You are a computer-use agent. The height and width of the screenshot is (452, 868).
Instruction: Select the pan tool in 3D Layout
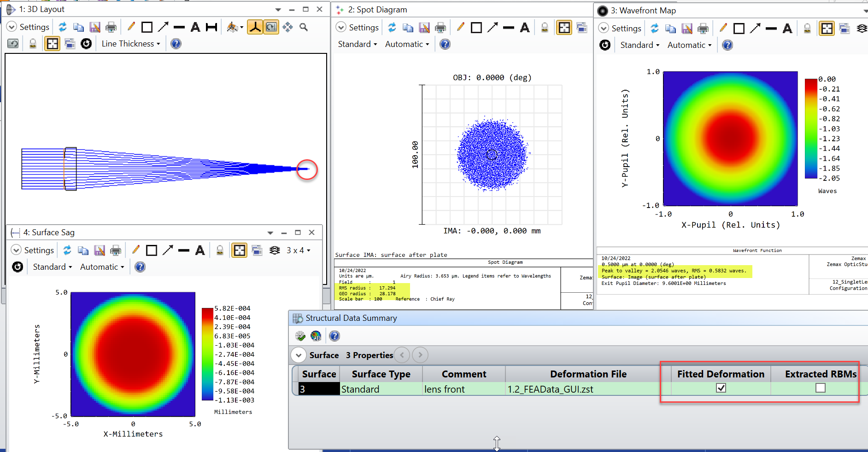pyautogui.click(x=288, y=27)
